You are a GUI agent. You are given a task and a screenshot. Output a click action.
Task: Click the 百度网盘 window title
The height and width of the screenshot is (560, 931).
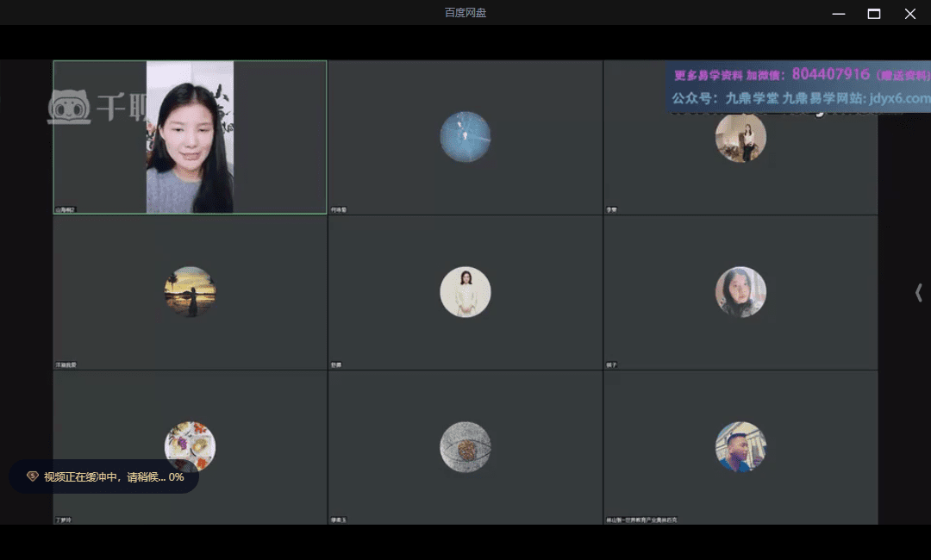(x=465, y=12)
